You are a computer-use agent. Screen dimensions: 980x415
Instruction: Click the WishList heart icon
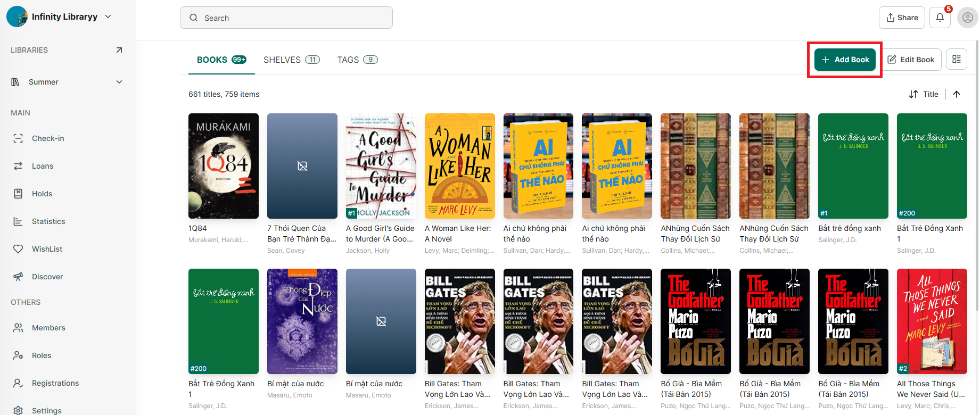[18, 249]
